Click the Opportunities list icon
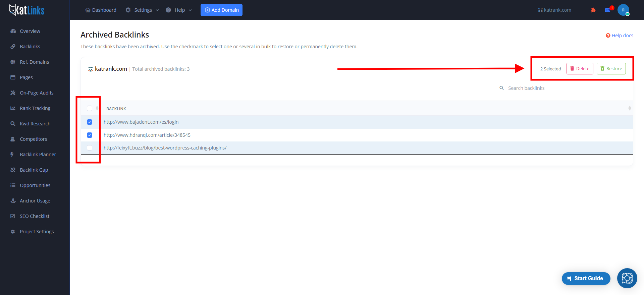644x295 pixels. (x=13, y=185)
